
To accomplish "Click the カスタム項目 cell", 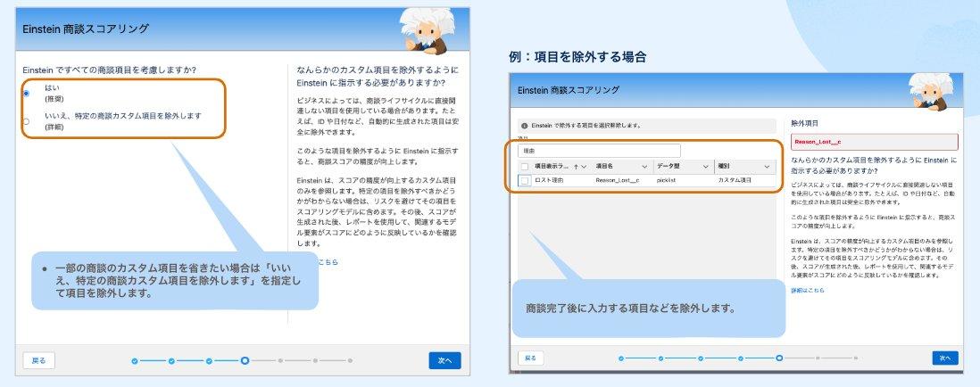I will coord(735,180).
